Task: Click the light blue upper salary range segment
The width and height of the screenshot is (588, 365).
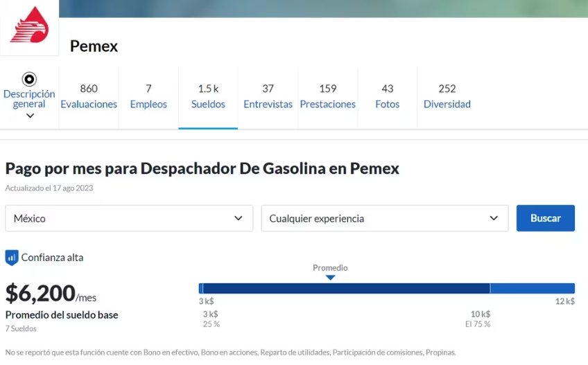Action: [533, 288]
